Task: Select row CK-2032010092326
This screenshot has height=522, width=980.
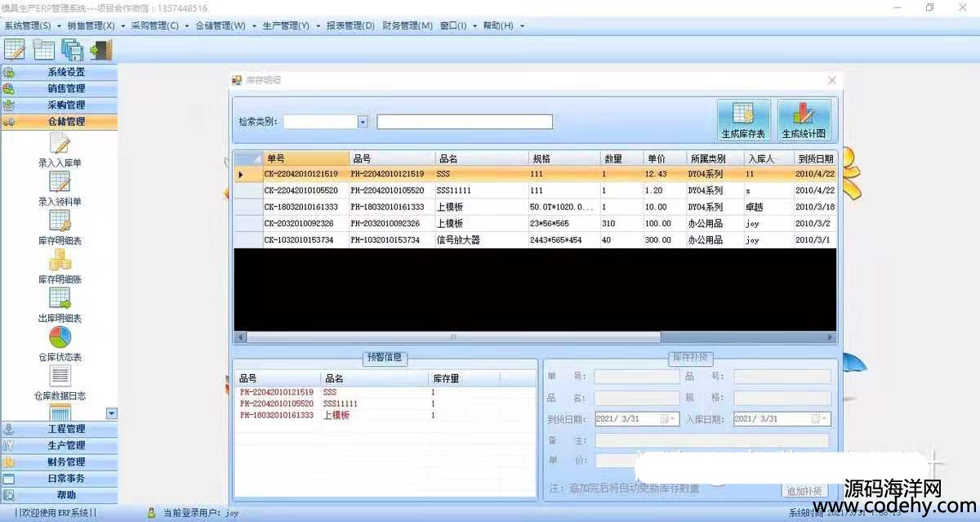Action: click(535, 224)
